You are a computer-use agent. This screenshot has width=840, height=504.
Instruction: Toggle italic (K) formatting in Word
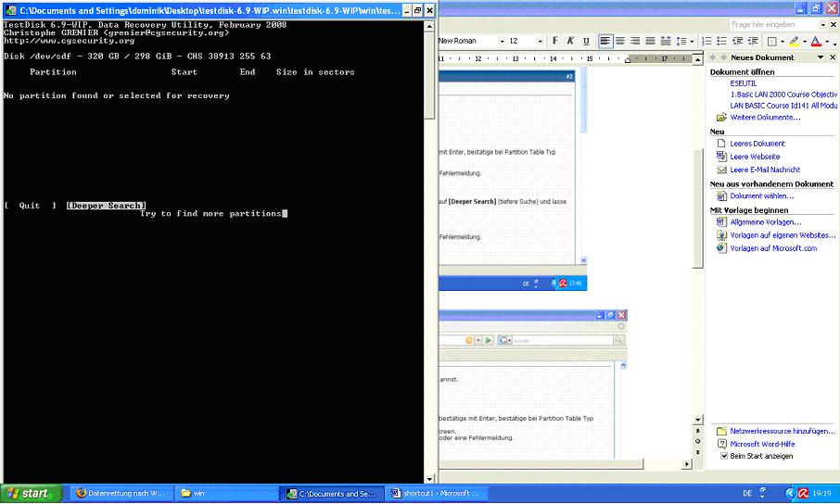coord(570,41)
